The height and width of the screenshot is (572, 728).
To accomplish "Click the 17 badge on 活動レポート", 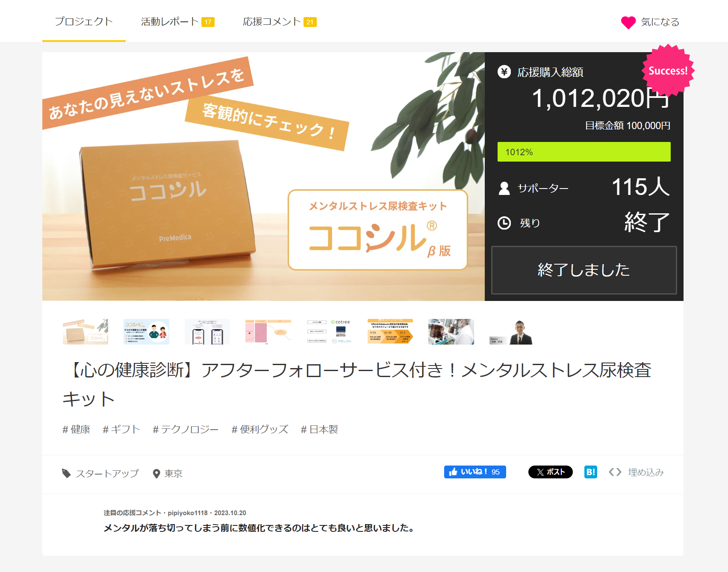I will [x=208, y=22].
